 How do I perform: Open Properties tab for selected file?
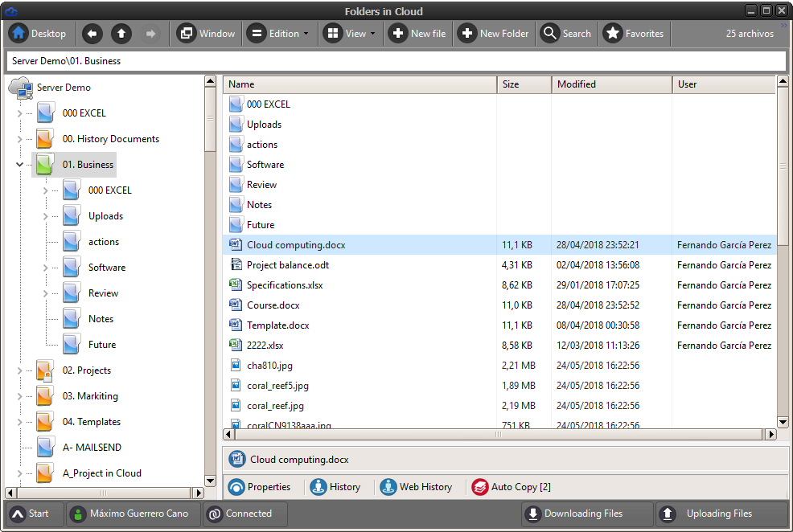(260, 487)
